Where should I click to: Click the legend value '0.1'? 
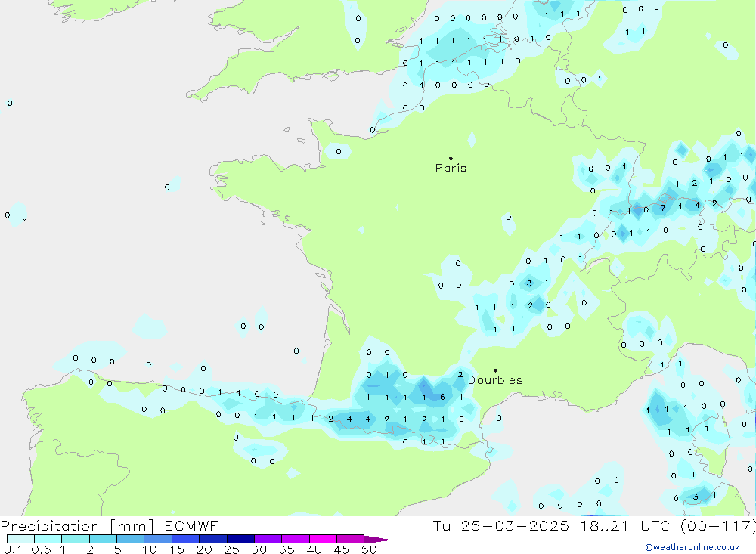13,549
